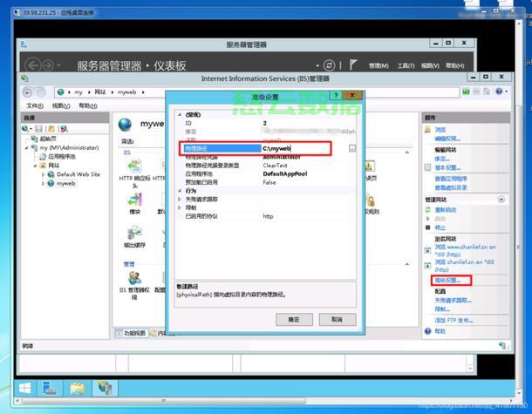Screen dimensions: 532x414
Task: Open the HTTP 响应标头 feature icon
Action: (x=134, y=166)
